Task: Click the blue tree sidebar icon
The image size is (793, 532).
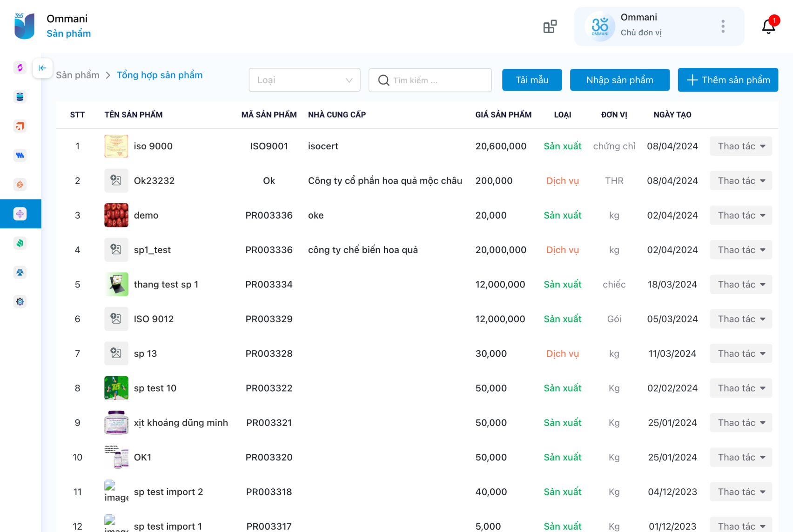Action: click(x=20, y=273)
